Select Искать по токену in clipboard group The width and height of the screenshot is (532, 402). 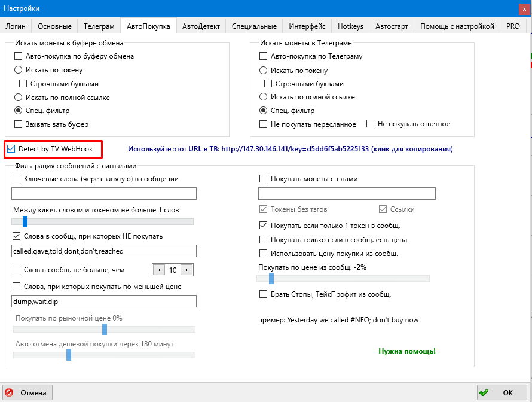18,70
